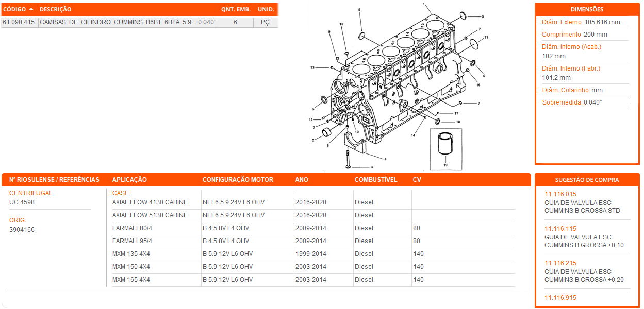The height and width of the screenshot is (309, 644).
Task: Open suggested part 11.116.215
Action: (560, 263)
